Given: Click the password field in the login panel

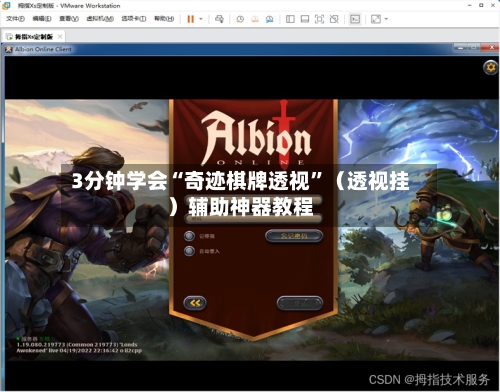Looking at the screenshot, I should 253,218.
